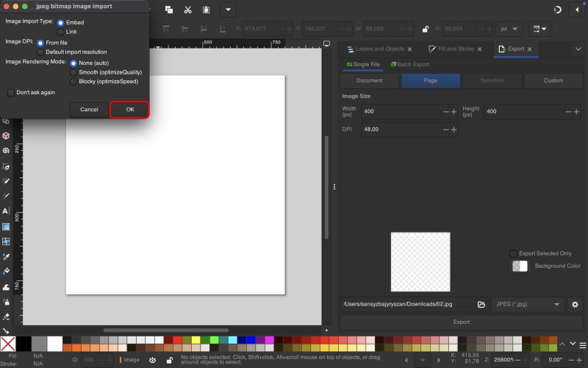The width and height of the screenshot is (588, 368).
Task: Select the Pencil freehand tool
Action: (x=6, y=181)
